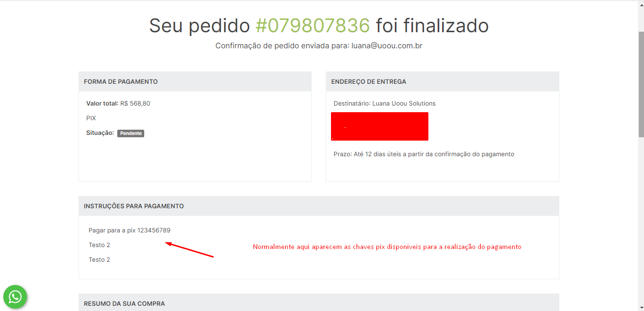Click the red note about chaves pix
The width and height of the screenshot is (644, 311).
click(387, 247)
